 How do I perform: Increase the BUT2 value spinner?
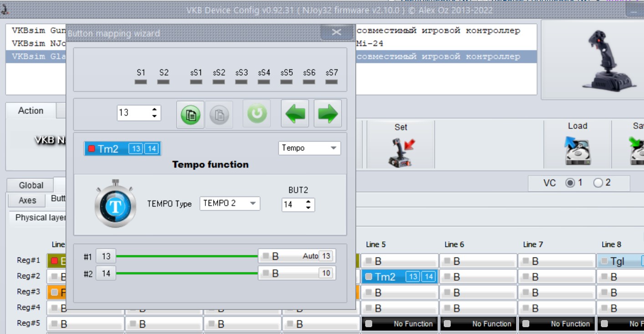[x=308, y=202]
